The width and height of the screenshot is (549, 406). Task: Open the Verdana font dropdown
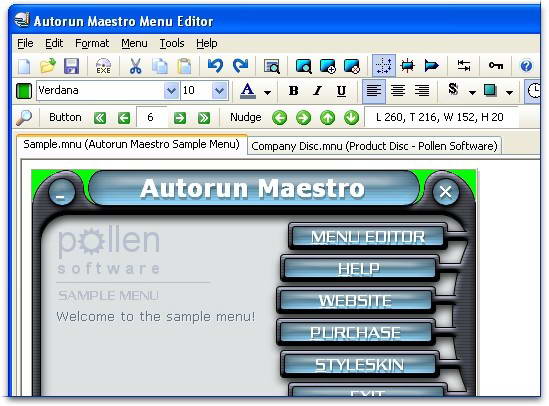(x=171, y=91)
